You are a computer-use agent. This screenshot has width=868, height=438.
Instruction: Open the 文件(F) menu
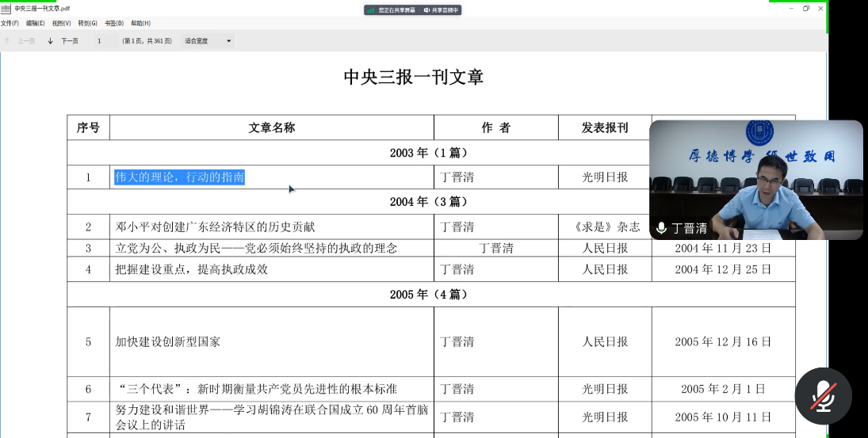click(x=10, y=23)
